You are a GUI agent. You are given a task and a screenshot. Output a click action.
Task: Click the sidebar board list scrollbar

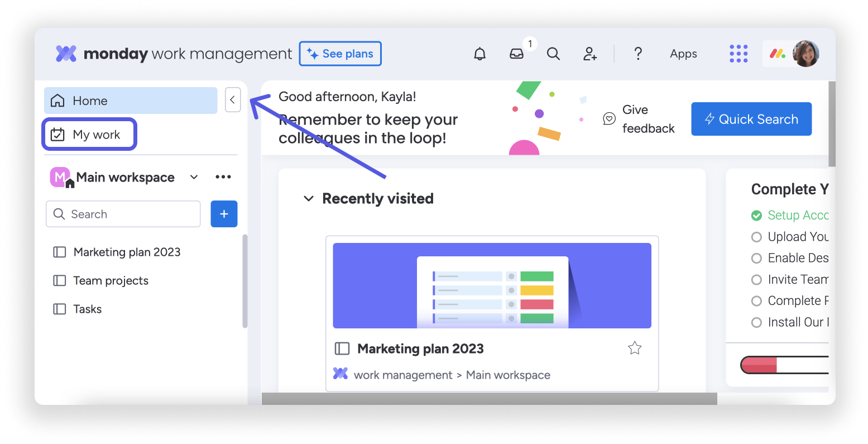[x=244, y=281]
